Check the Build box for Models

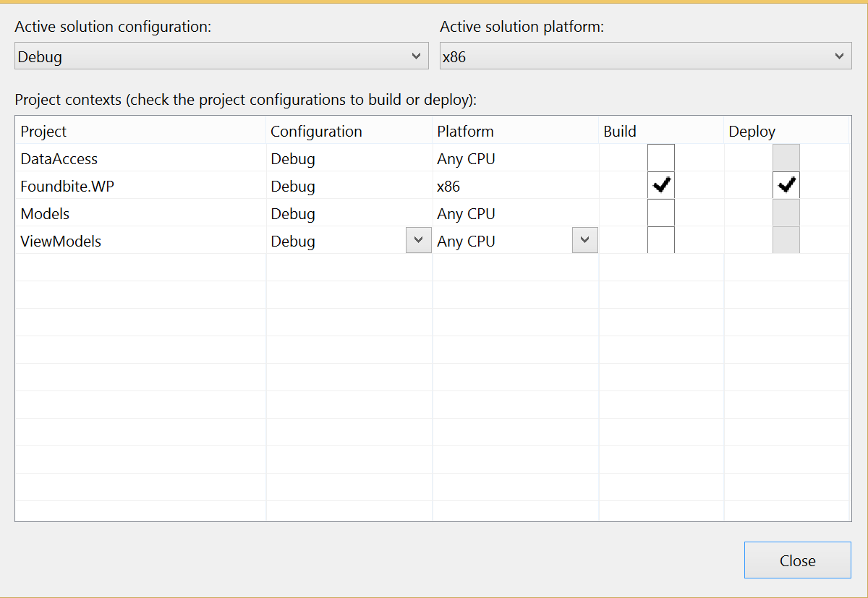click(x=660, y=213)
